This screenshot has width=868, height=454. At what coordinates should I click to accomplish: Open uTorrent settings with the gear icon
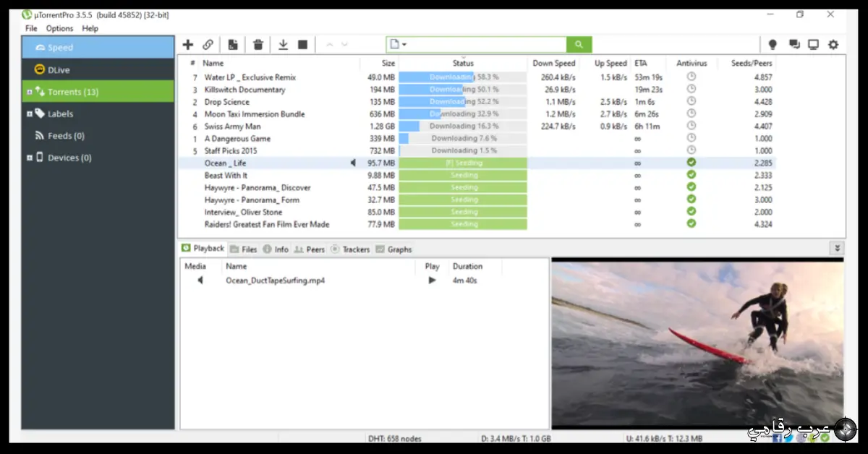833,44
